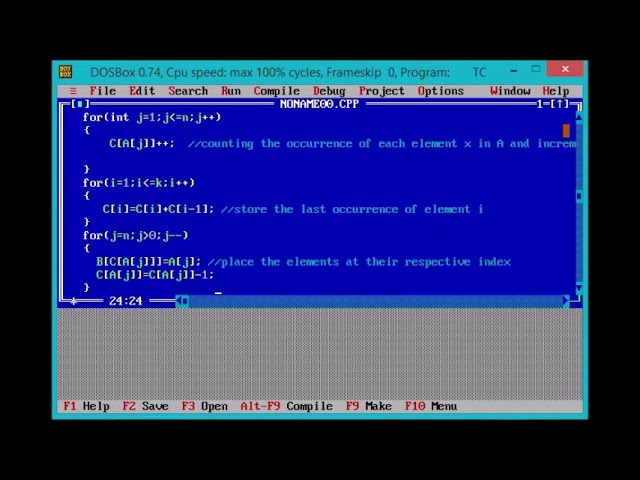Open the Edit menu
The image size is (640, 480).
coord(142,91)
